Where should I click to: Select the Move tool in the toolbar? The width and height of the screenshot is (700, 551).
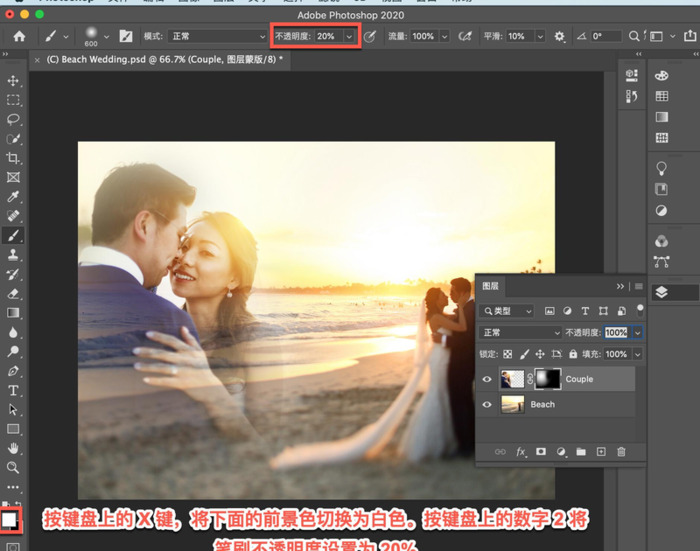coord(13,81)
